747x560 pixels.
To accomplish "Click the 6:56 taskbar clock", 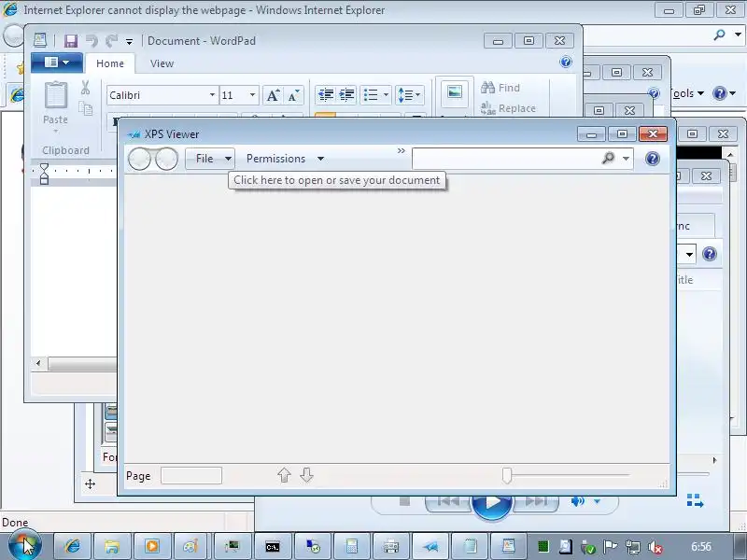I will coord(701,547).
